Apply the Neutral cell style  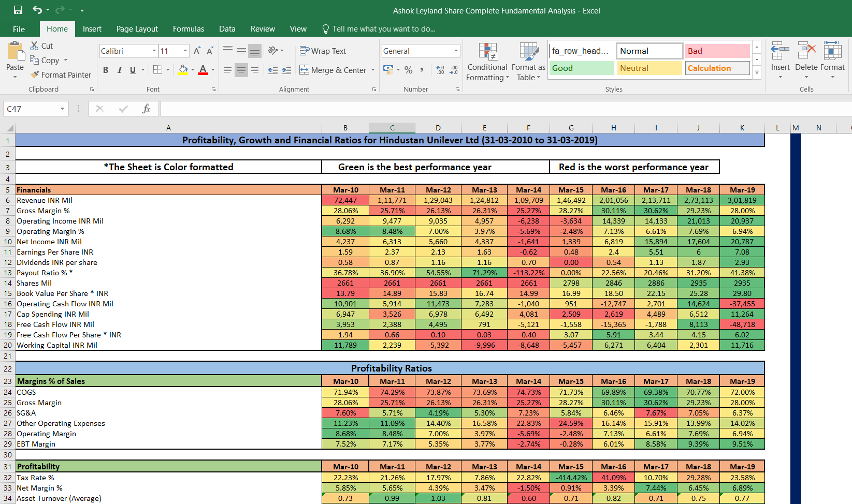pos(649,68)
